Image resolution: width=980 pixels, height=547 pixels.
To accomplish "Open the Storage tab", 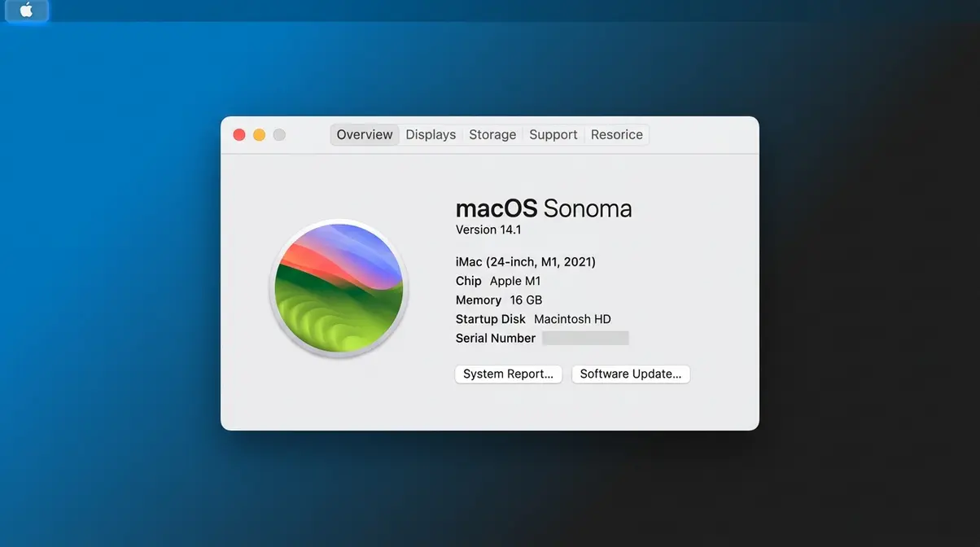I will point(492,134).
